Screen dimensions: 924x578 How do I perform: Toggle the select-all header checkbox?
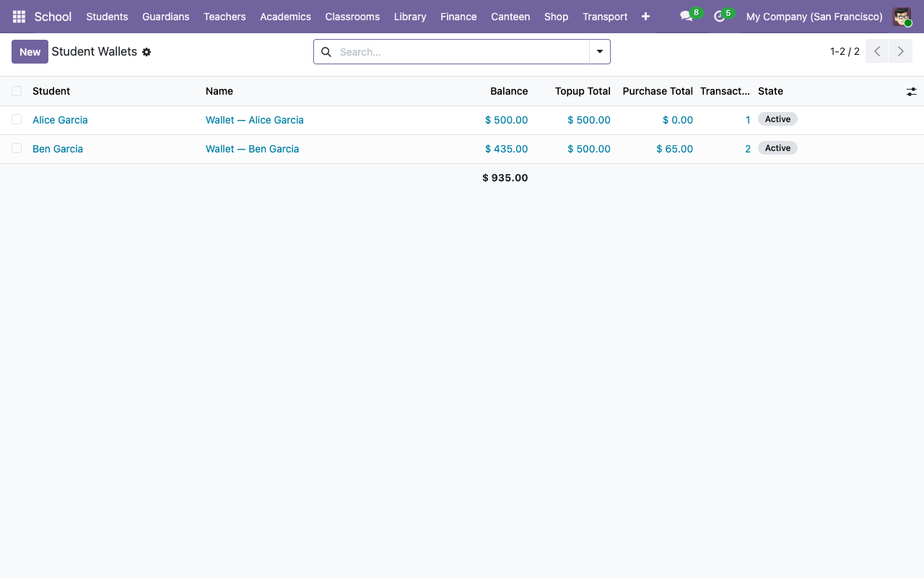click(x=17, y=91)
